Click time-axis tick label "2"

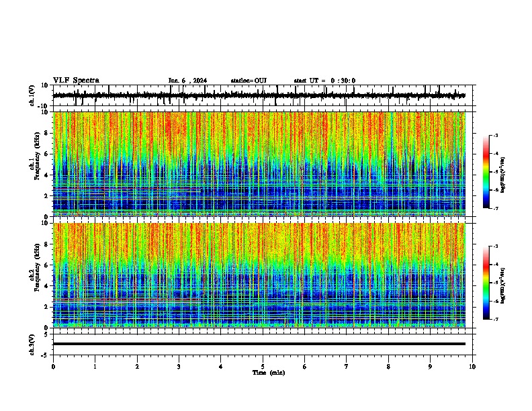(x=137, y=367)
